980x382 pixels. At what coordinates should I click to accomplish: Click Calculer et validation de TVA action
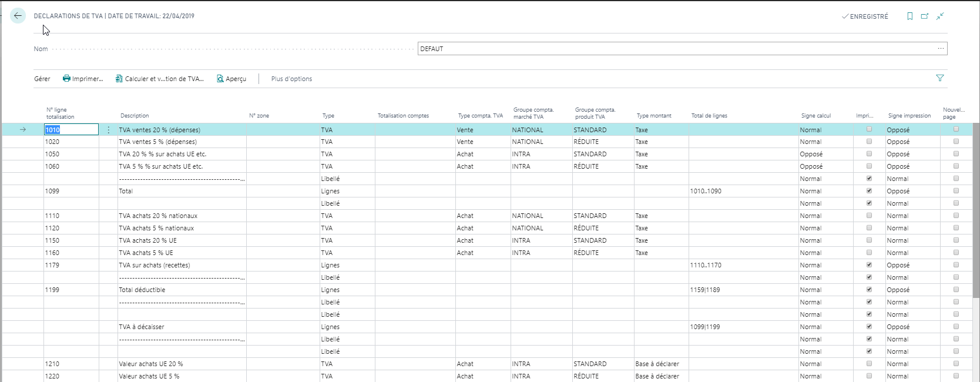pyautogui.click(x=160, y=79)
